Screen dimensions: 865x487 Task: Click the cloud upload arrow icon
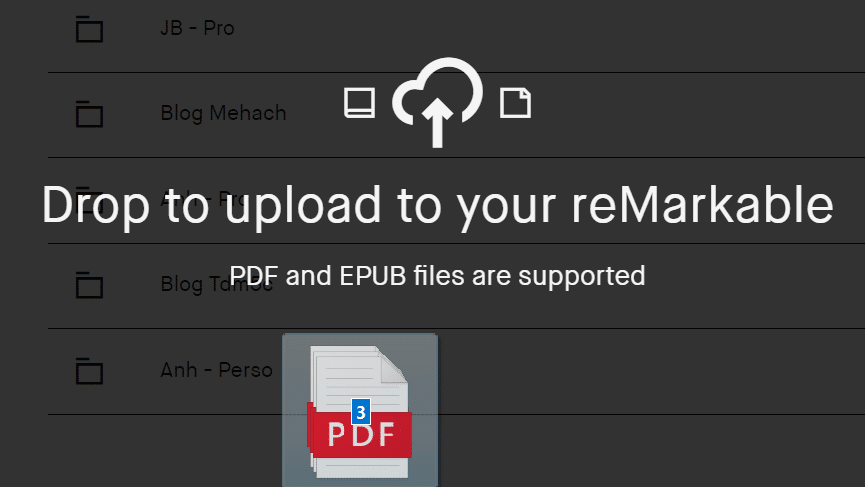[437, 102]
